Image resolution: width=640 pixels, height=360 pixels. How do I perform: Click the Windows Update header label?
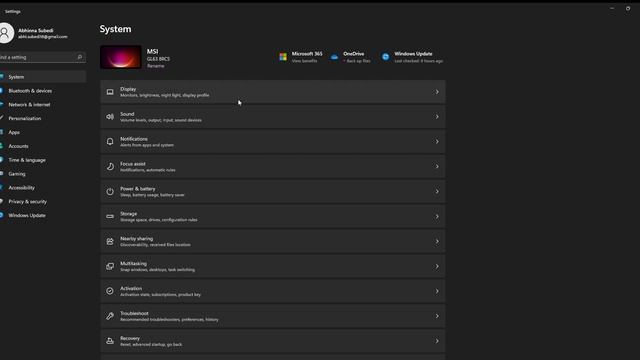[413, 54]
